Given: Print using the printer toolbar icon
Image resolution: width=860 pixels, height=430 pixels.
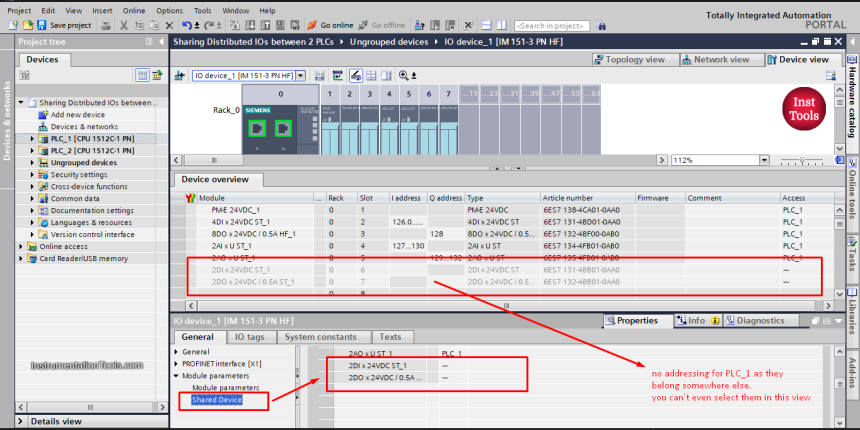Looking at the screenshot, I should [x=106, y=25].
